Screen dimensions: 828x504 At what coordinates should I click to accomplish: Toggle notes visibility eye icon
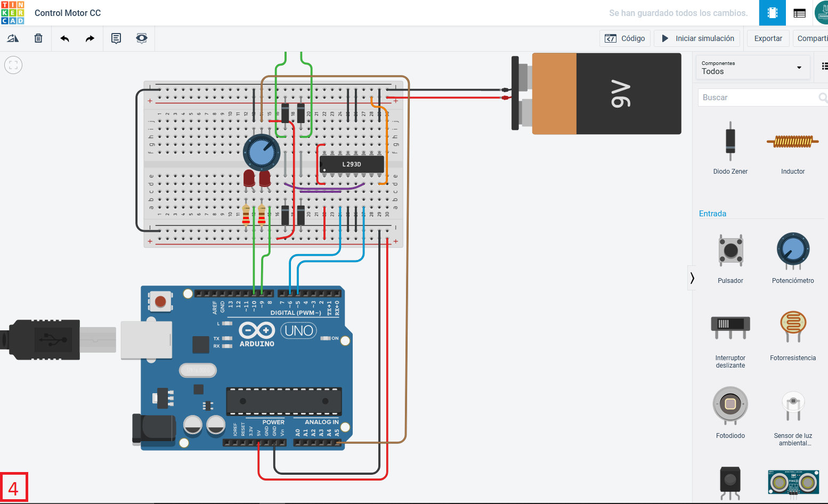142,38
